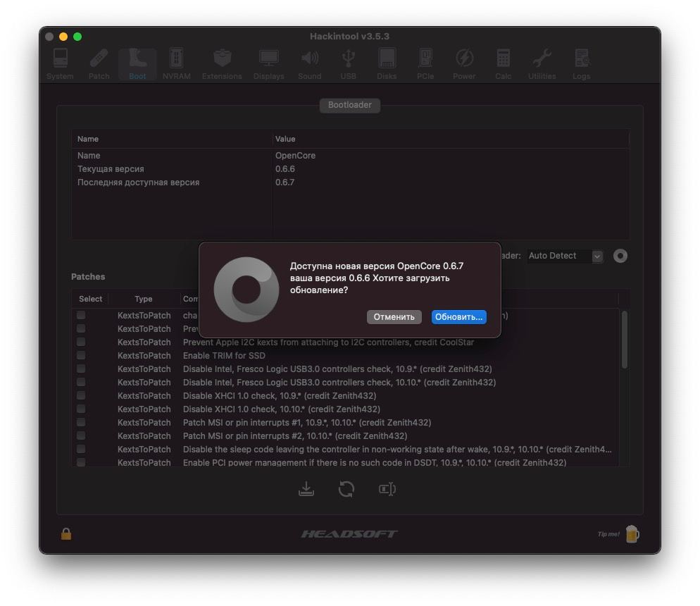Check the Enable TRIM for SSD patch
This screenshot has width=700, height=606.
(81, 355)
